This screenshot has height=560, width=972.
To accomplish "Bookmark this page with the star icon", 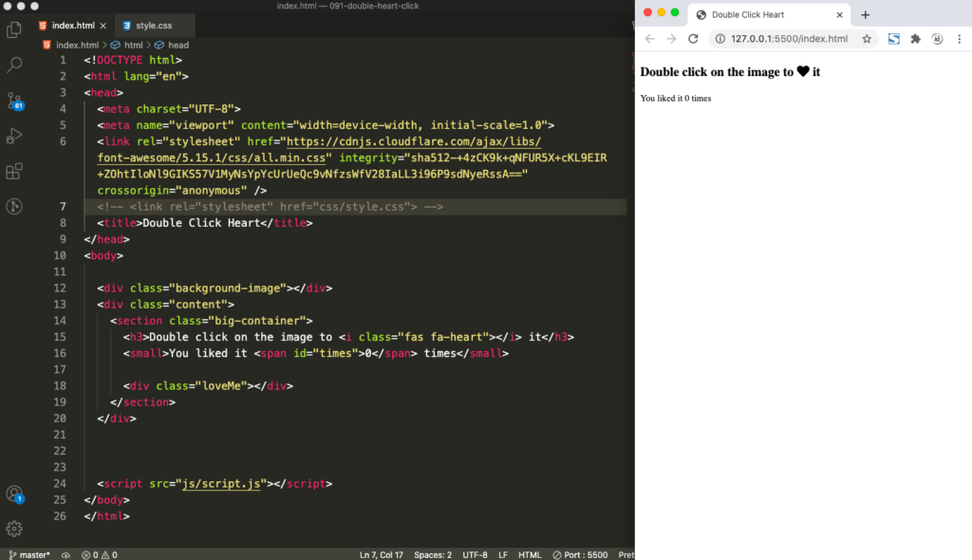I will [867, 39].
